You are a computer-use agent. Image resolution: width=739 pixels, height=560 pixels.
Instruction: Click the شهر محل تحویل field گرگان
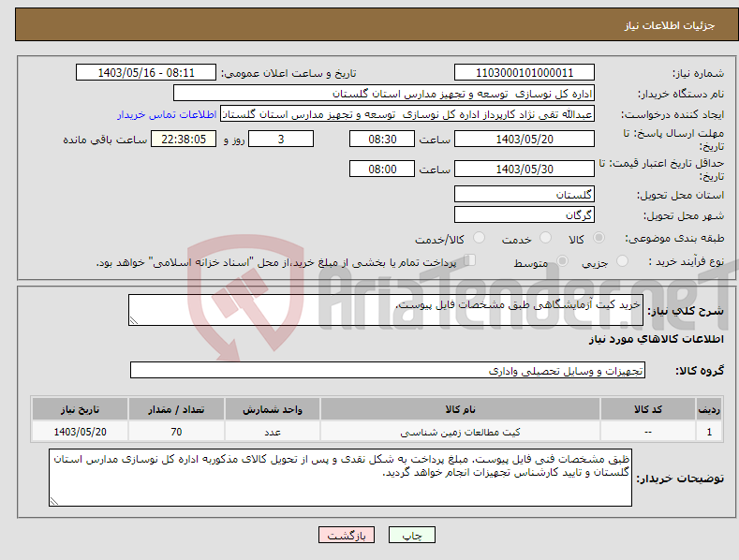coord(525,215)
